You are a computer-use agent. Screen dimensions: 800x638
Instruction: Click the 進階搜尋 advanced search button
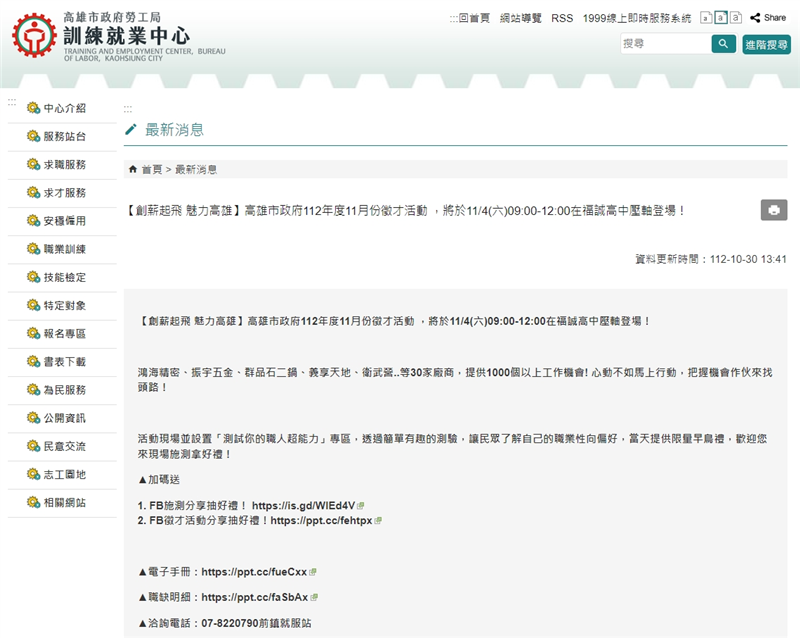(x=766, y=44)
